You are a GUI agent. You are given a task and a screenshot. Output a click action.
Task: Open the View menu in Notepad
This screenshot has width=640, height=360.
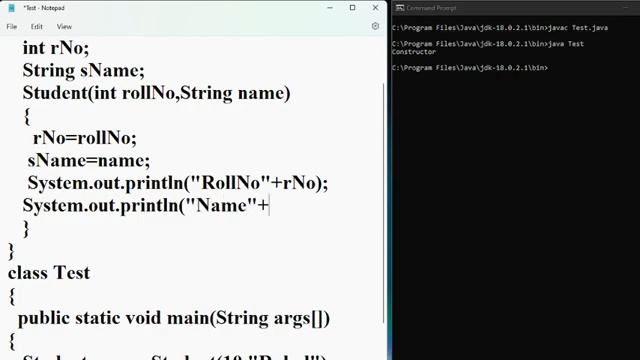(64, 27)
